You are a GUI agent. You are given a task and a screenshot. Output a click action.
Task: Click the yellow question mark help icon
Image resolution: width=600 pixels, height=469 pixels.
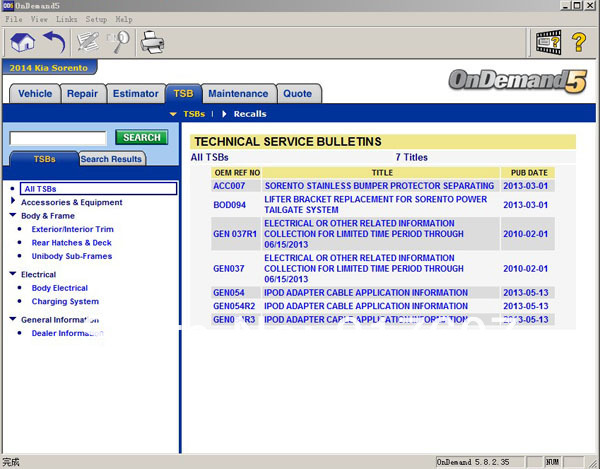[x=579, y=42]
